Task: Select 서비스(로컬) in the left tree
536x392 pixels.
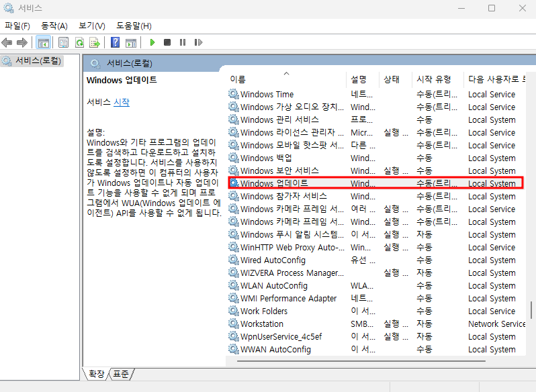Action: 38,61
